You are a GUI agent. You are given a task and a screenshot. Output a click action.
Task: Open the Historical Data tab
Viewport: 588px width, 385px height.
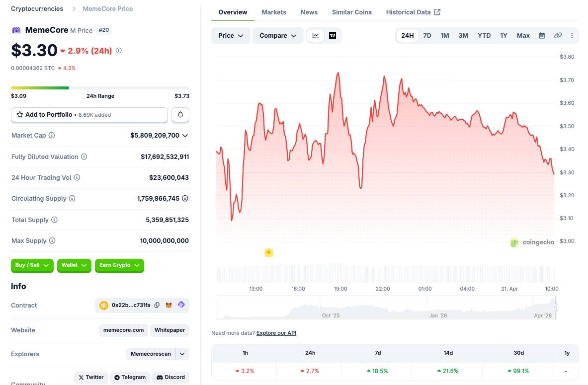click(x=410, y=12)
